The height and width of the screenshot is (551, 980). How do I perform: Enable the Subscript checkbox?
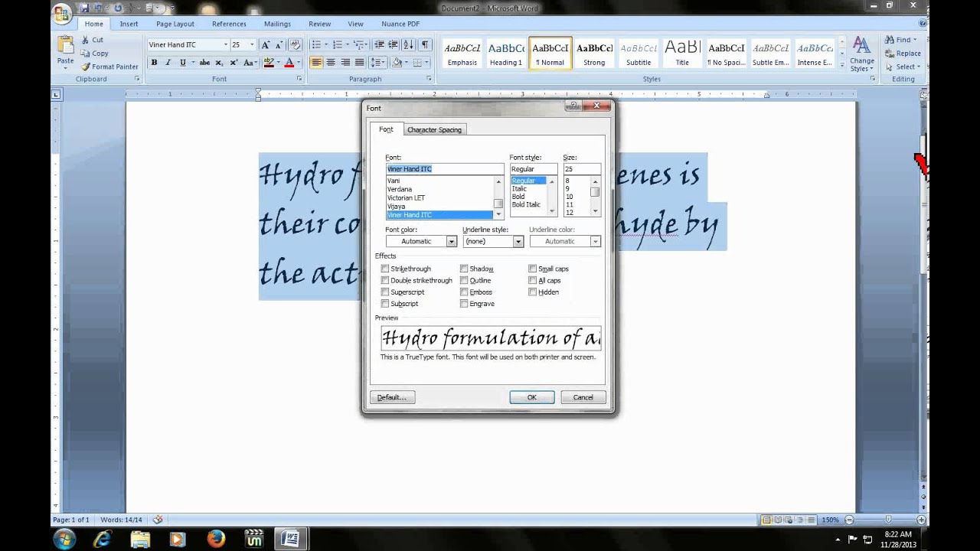pos(384,304)
